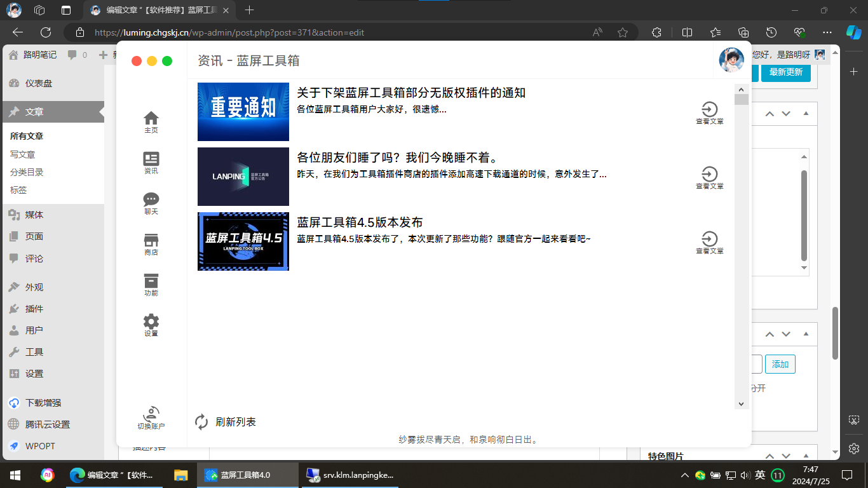The height and width of the screenshot is (488, 868).
Task: Open Edge settings and more ellipsis
Action: (x=827, y=32)
